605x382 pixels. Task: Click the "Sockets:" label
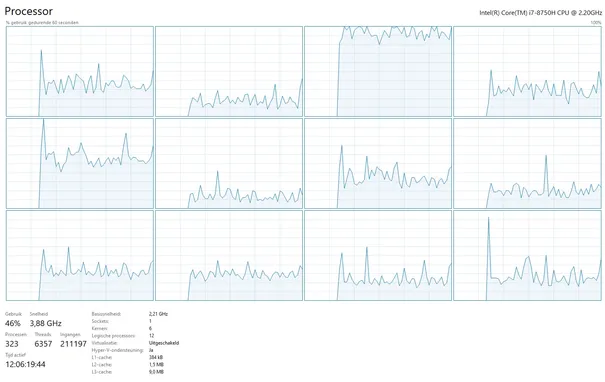tap(100, 321)
